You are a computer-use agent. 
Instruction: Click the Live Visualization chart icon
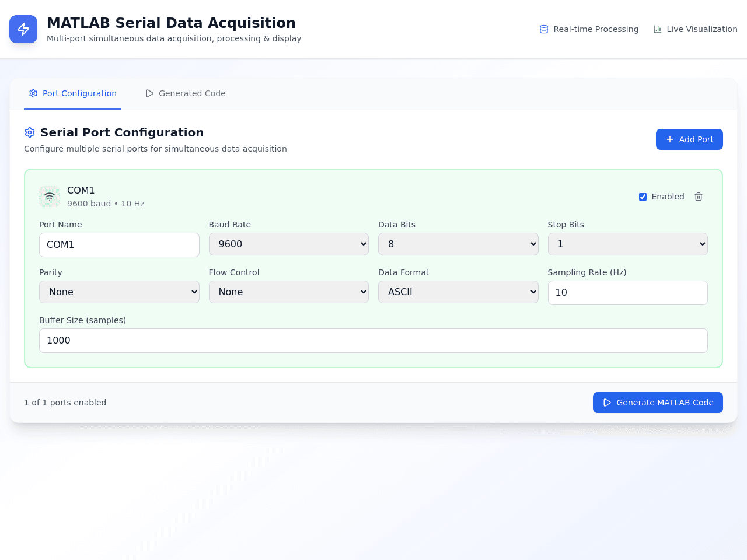[x=658, y=29]
